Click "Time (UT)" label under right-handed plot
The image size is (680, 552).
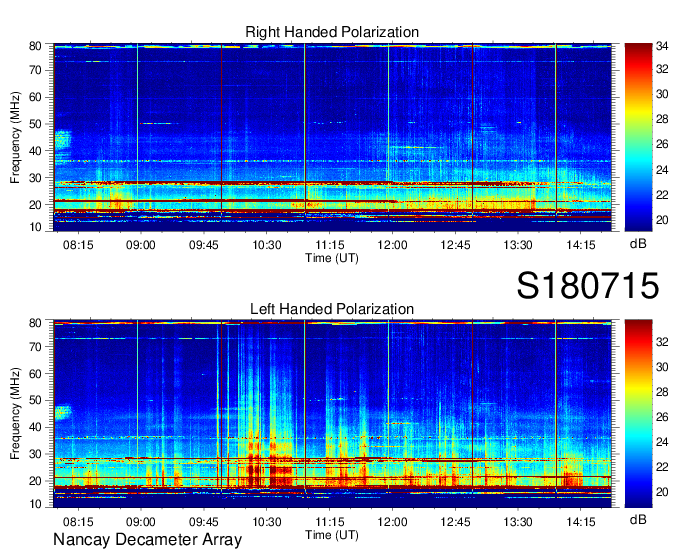coord(332,258)
